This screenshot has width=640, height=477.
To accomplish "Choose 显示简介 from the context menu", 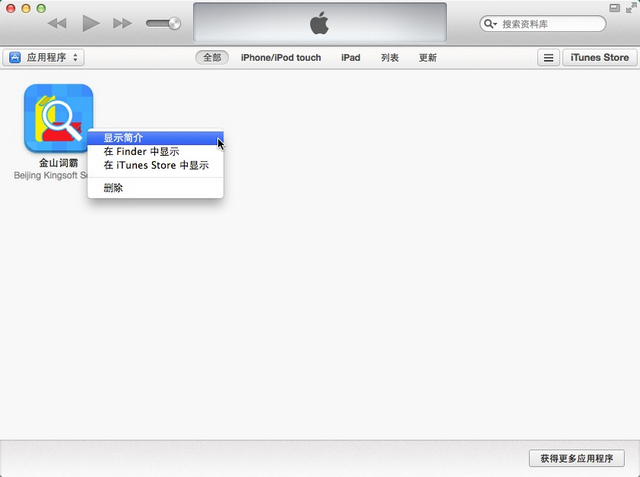I will coord(156,138).
